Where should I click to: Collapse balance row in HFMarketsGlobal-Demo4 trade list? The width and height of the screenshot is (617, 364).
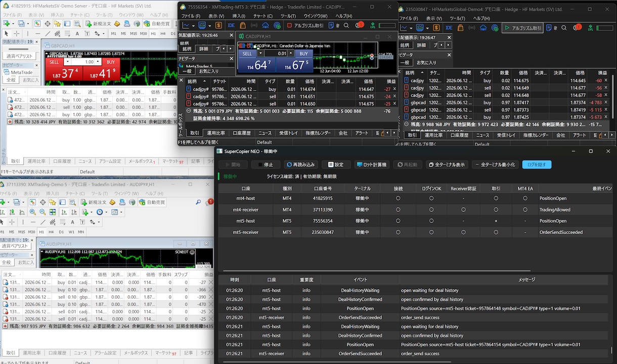click(x=406, y=124)
